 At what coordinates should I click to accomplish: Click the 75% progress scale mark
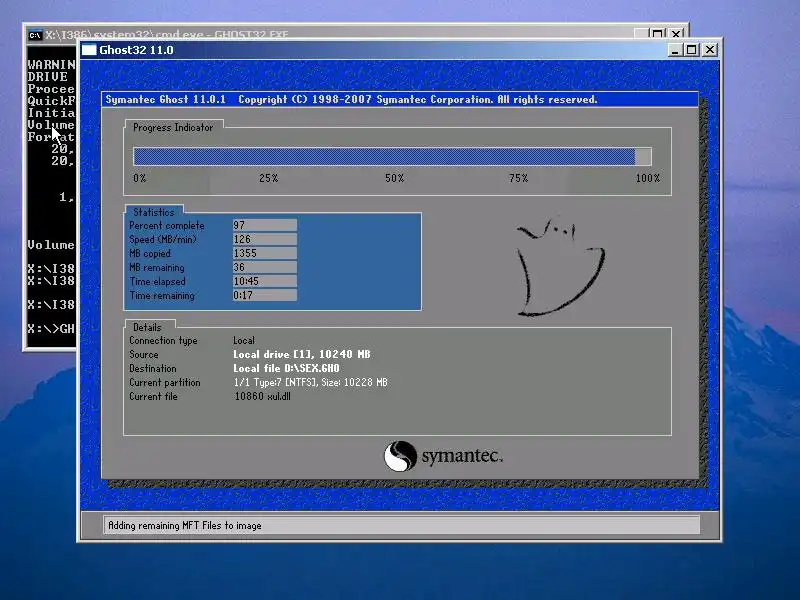click(518, 178)
